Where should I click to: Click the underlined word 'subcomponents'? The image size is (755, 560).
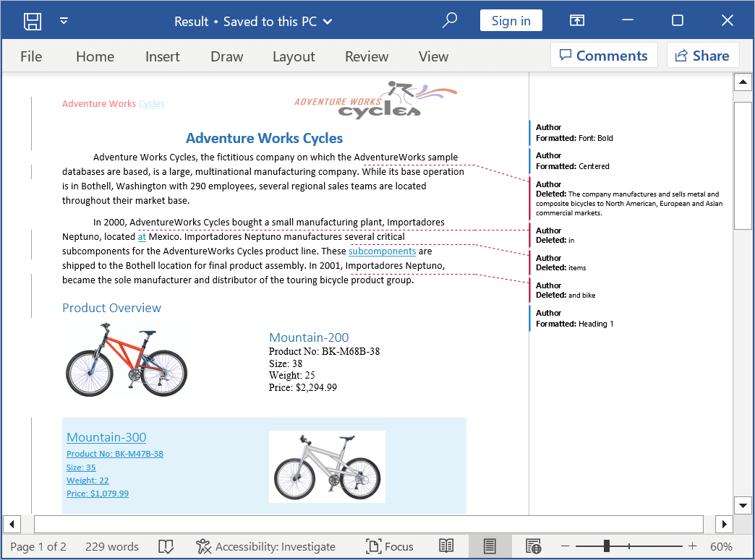click(383, 251)
